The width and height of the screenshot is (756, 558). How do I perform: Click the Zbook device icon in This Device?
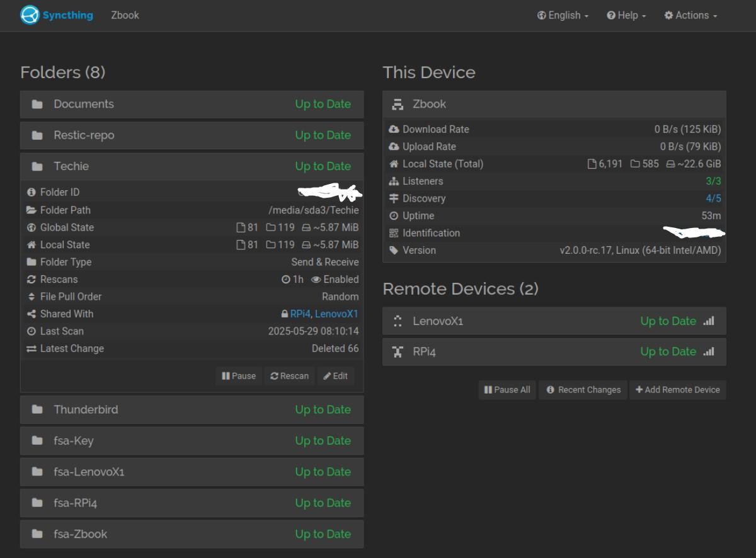click(398, 105)
